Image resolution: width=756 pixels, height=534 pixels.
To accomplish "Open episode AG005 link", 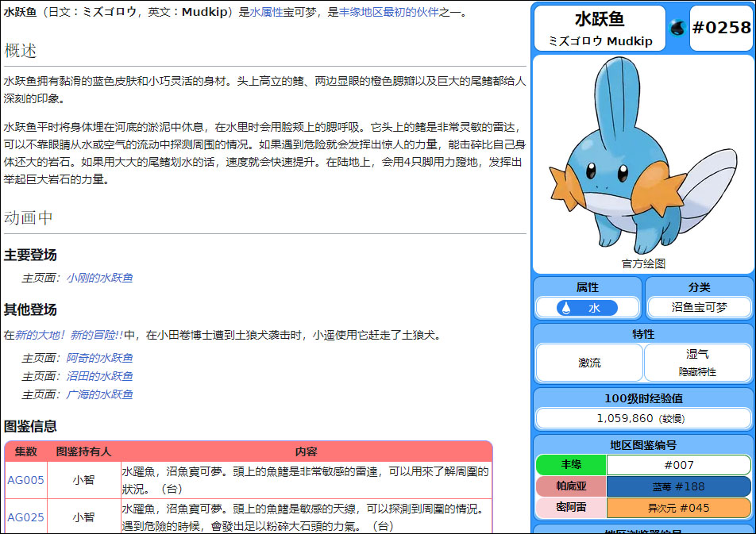I will tap(25, 480).
